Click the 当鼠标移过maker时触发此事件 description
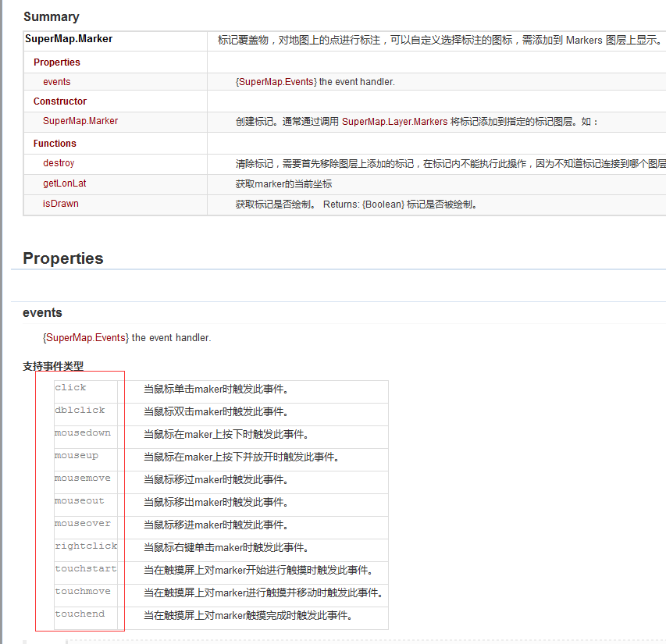The image size is (666, 644). click(215, 480)
